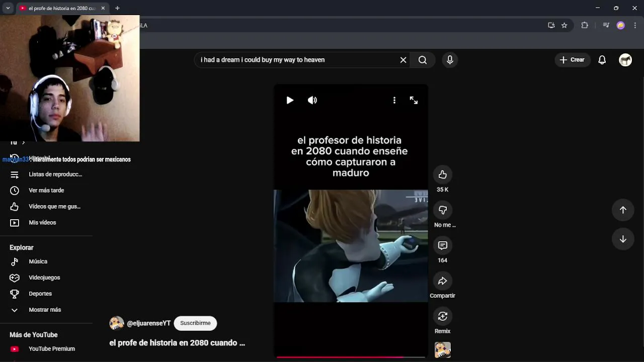Expand the Short to fullscreen
Viewport: 644px width, 362px height.
[x=414, y=100]
